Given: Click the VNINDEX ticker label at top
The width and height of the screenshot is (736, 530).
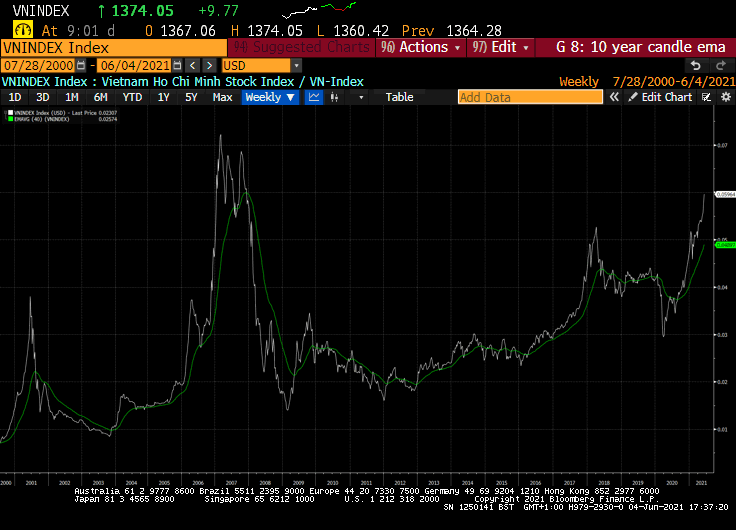Looking at the screenshot, I should pyautogui.click(x=41, y=10).
